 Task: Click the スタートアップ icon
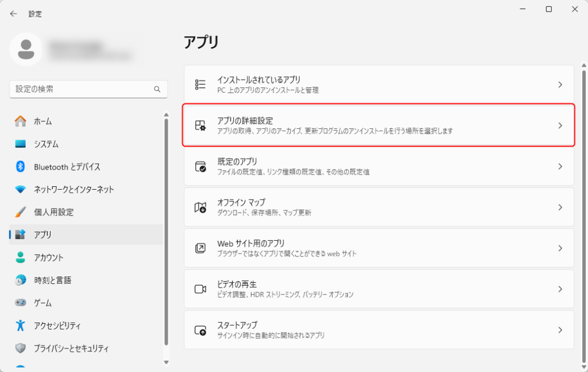pos(200,330)
